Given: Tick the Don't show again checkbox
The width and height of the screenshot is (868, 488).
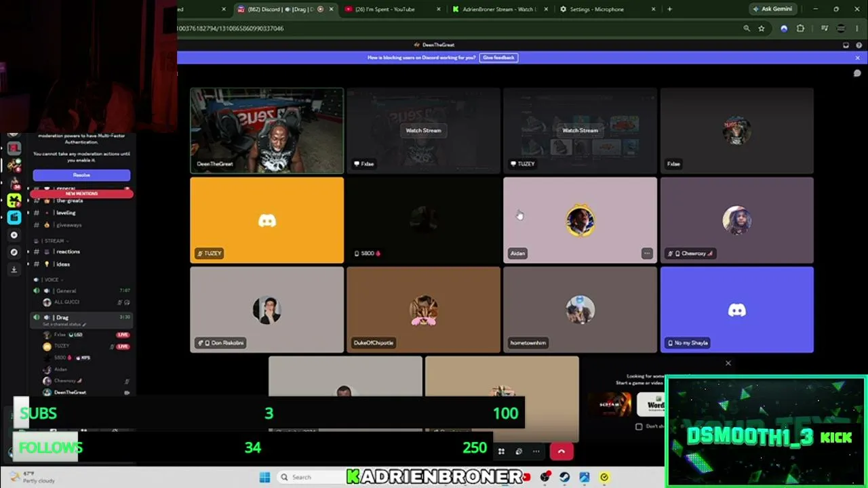Looking at the screenshot, I should pyautogui.click(x=639, y=426).
